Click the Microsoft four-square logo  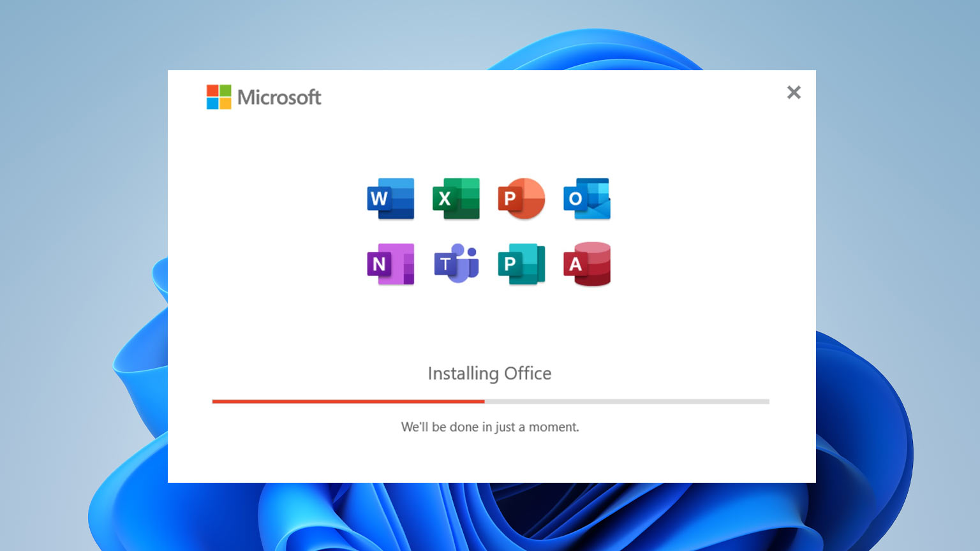point(219,97)
